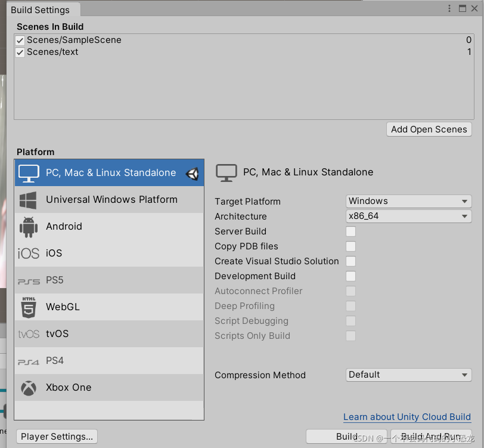
Task: Choose the Android robot icon
Action: pos(29,227)
